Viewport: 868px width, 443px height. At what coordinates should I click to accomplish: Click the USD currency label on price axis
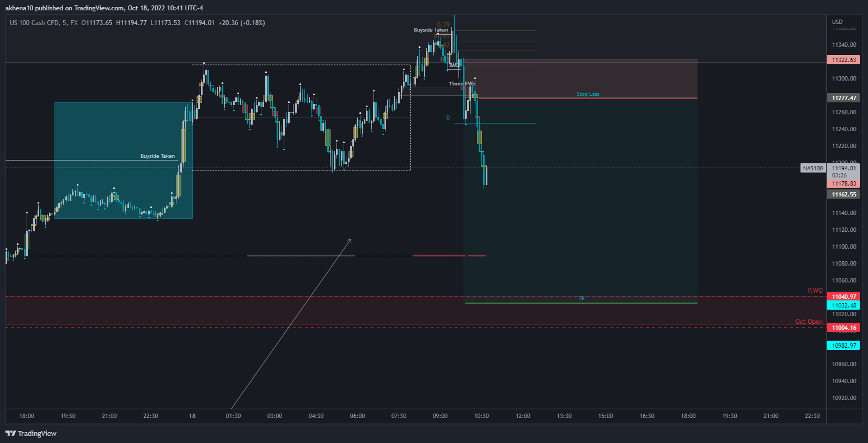pos(837,22)
